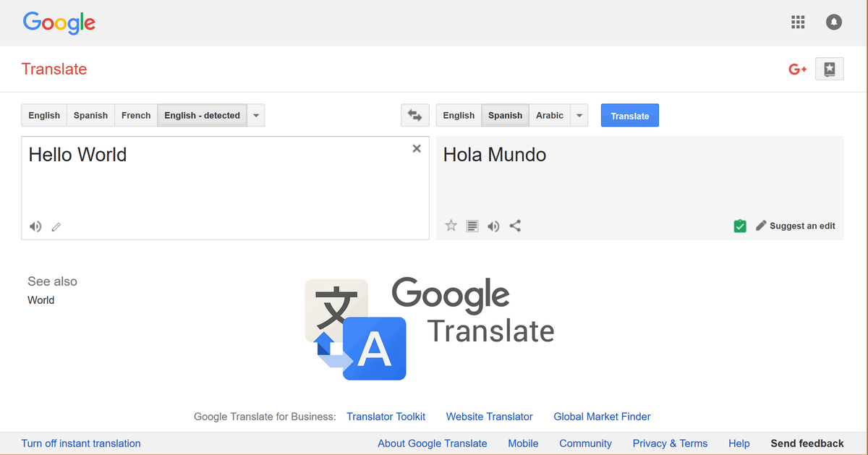Open the Mobile footer link
868x455 pixels.
pos(523,443)
